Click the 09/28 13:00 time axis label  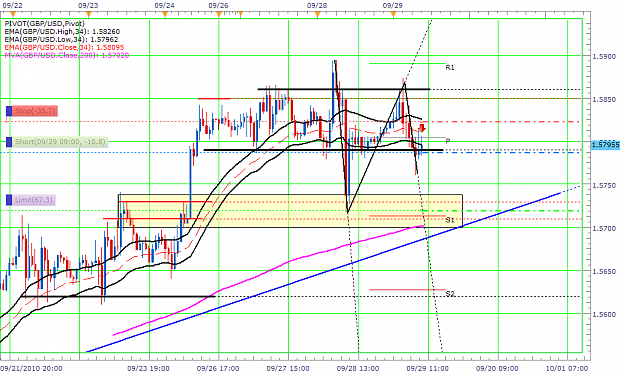(358, 368)
